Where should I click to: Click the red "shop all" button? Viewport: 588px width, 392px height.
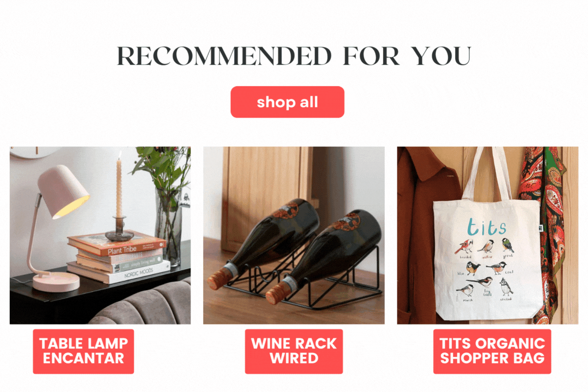[287, 102]
